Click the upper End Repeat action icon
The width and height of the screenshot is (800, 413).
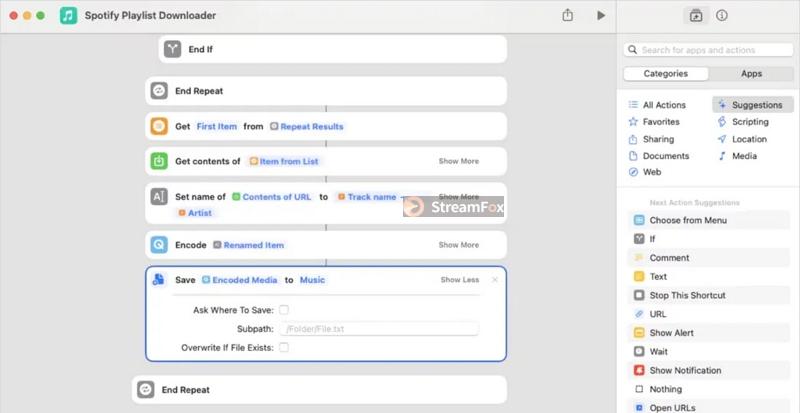(x=159, y=91)
